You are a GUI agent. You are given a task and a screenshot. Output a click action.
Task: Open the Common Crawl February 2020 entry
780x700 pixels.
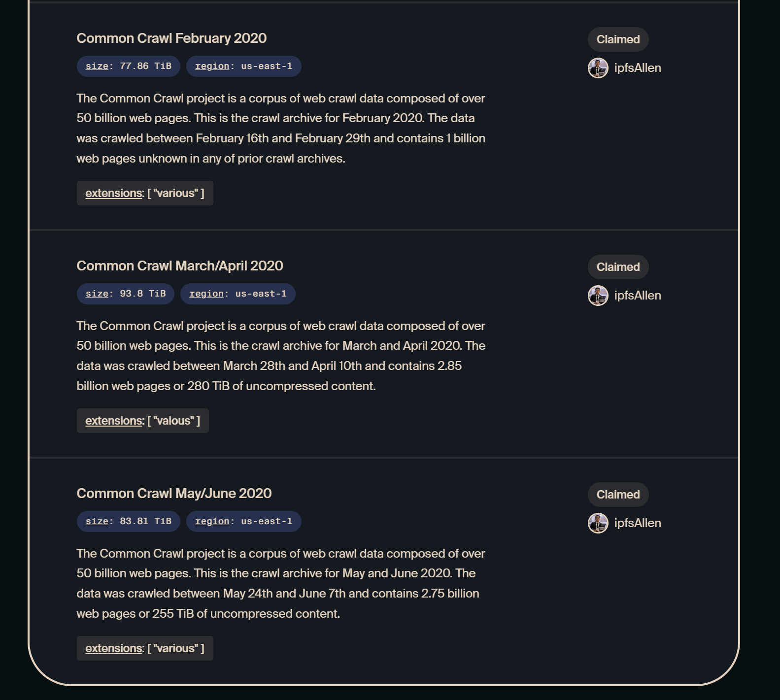tap(171, 38)
